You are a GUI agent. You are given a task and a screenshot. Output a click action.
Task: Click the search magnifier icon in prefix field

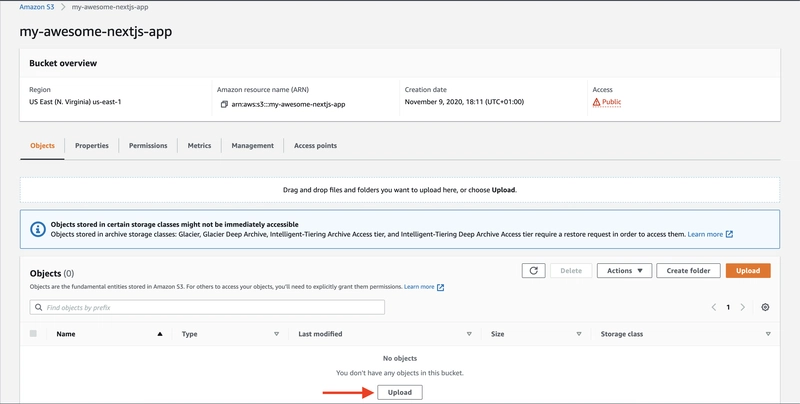[x=39, y=308]
